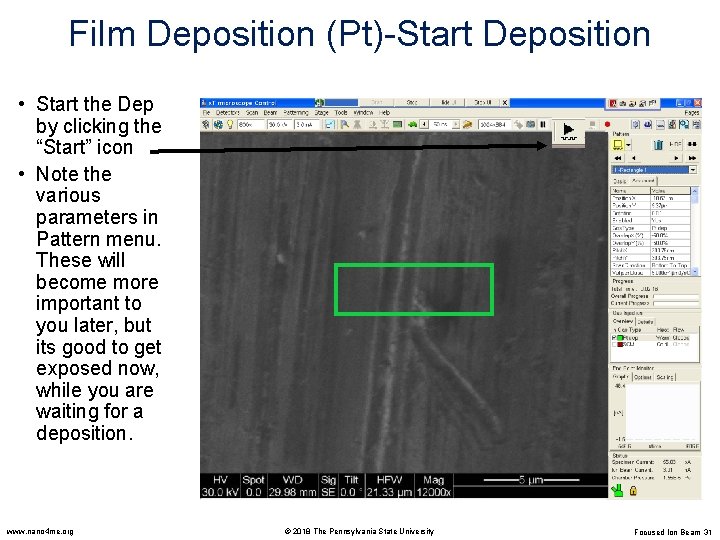The width and height of the screenshot is (720, 540).
Task: Click the red icon in the title-bar tray
Action: point(613,103)
